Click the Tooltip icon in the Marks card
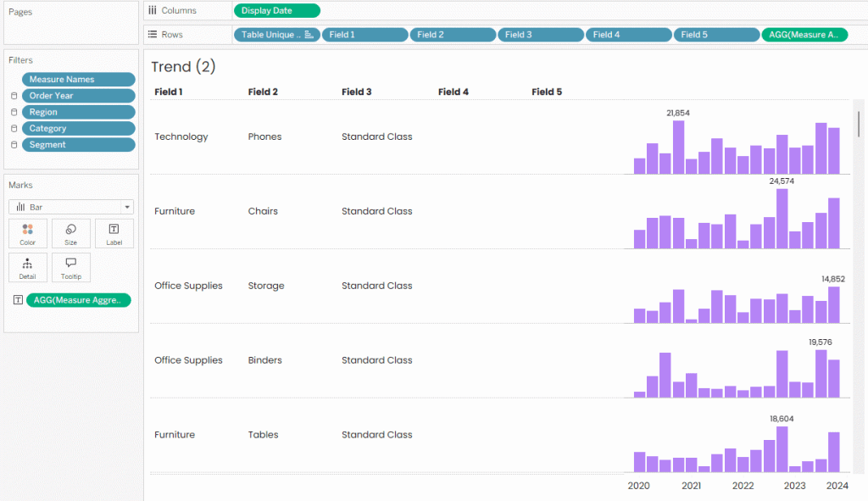 point(71,267)
